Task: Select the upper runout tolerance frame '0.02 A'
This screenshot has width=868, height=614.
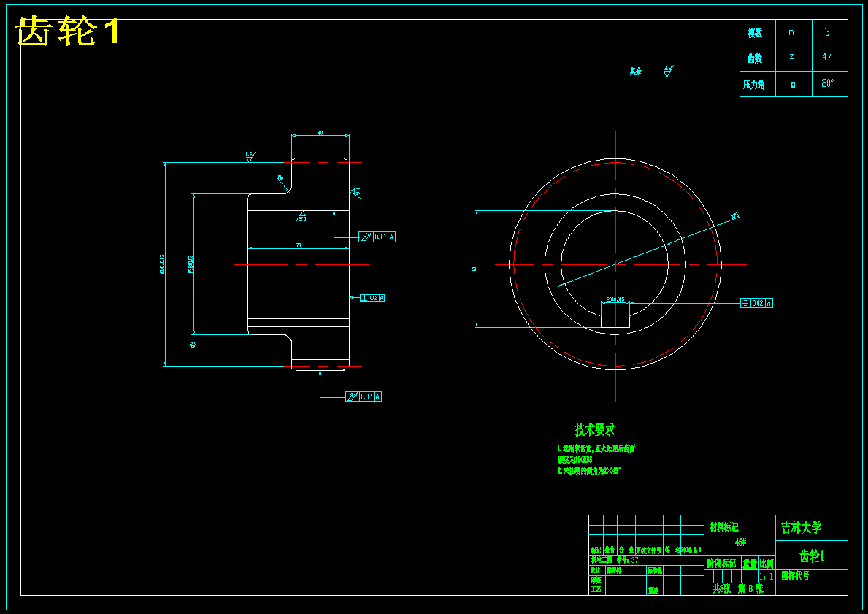Action: pos(377,237)
